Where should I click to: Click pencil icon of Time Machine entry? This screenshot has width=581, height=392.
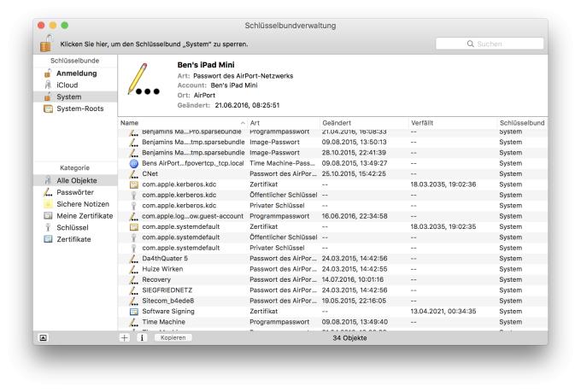(134, 322)
